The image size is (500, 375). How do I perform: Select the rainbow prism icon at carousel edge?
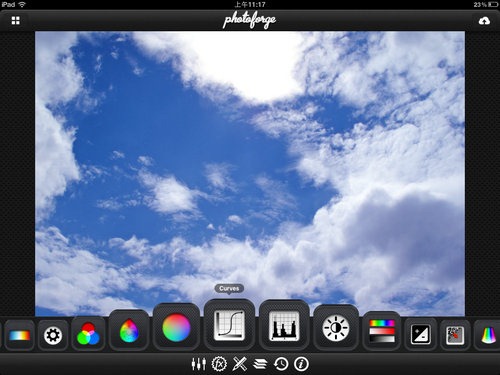click(488, 335)
